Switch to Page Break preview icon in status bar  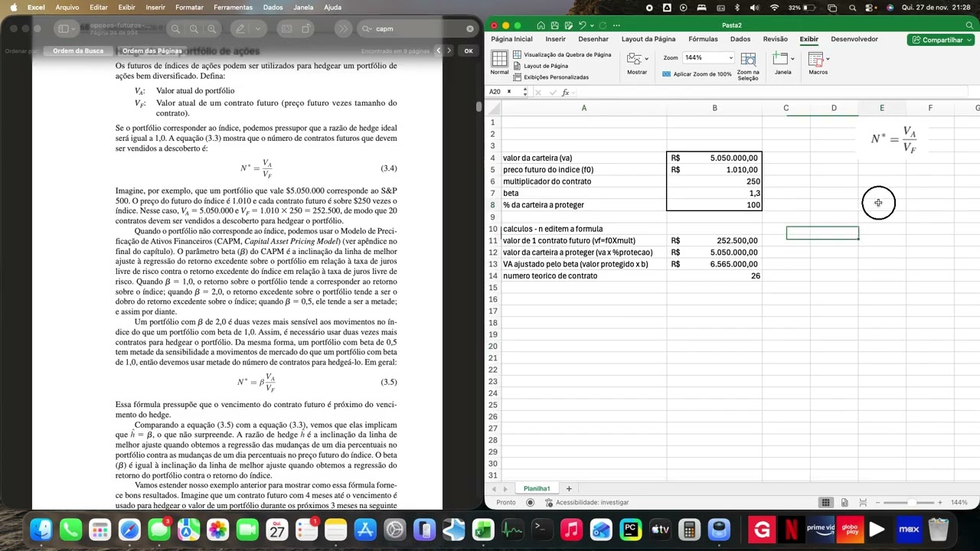coord(861,503)
